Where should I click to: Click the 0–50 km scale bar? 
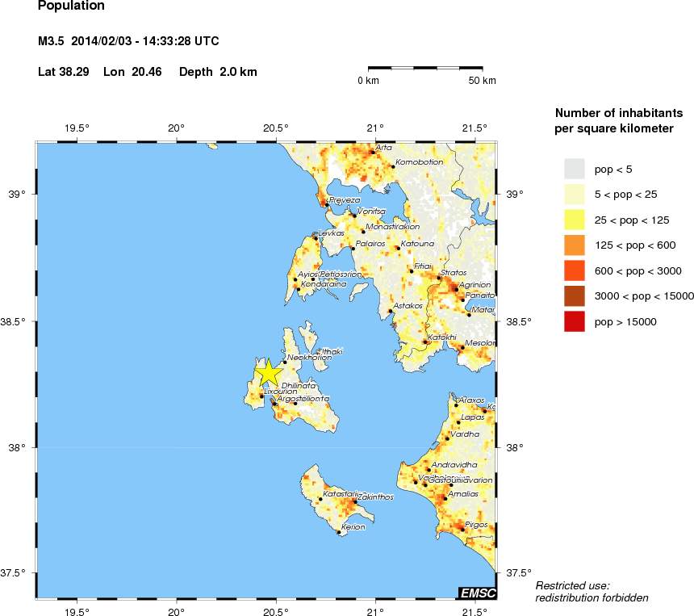tap(425, 69)
